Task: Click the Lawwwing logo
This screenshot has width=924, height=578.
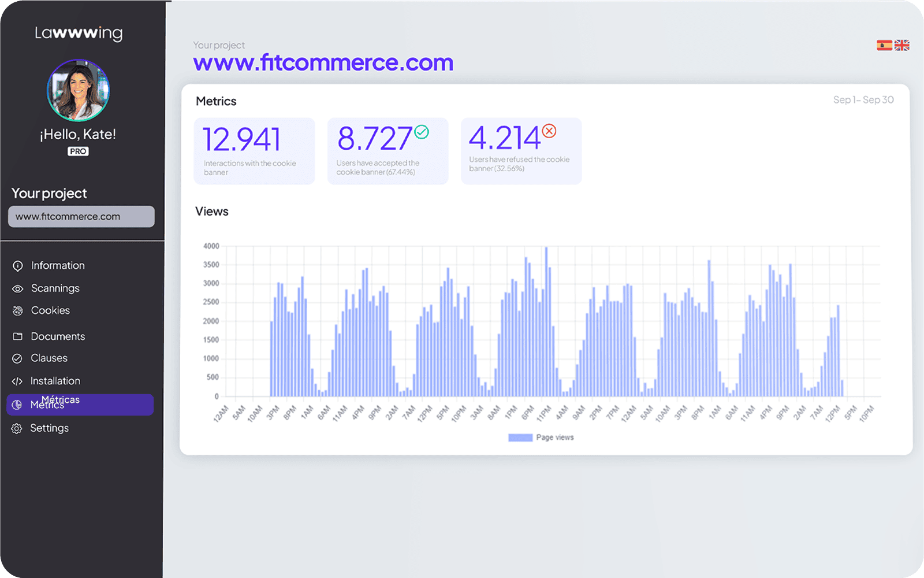Action: point(79,34)
